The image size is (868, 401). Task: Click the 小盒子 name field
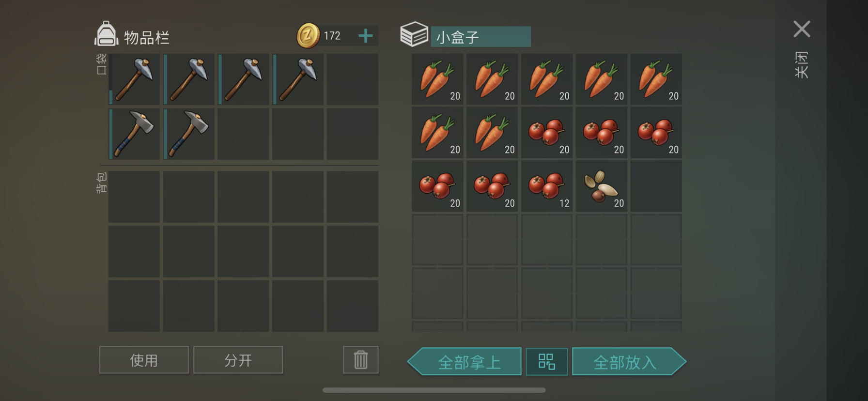pos(480,37)
